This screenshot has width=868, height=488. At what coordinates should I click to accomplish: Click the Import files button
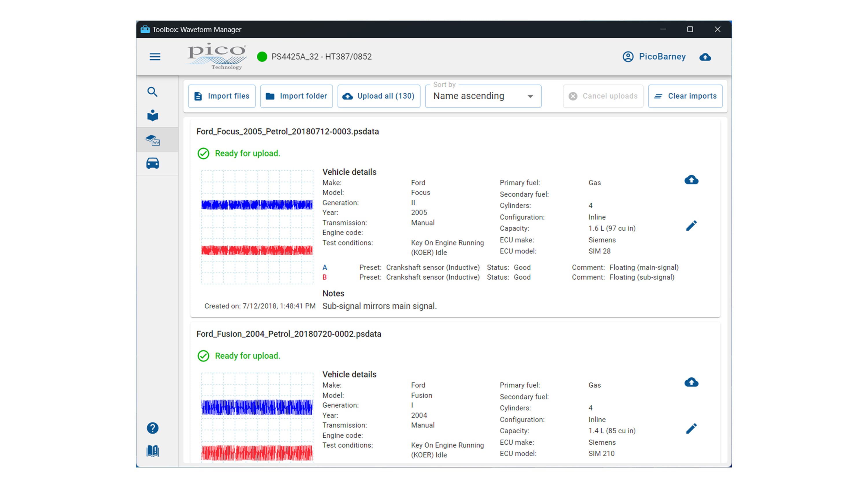222,96
